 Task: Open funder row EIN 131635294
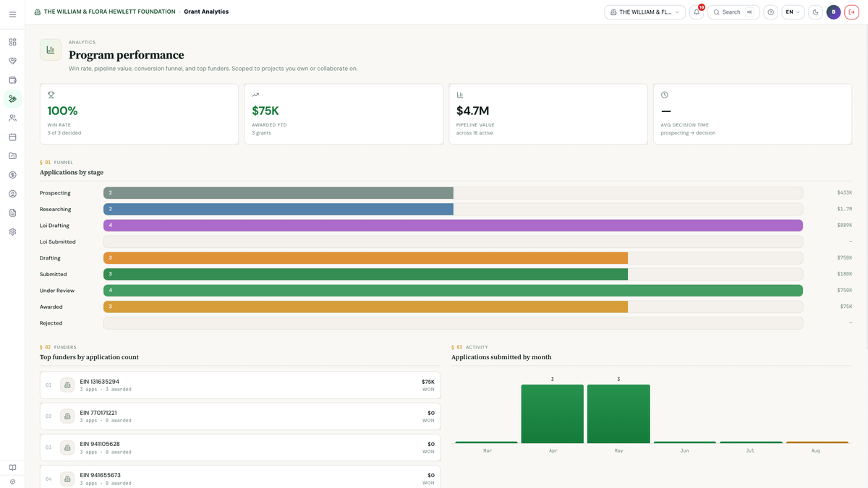[240, 385]
